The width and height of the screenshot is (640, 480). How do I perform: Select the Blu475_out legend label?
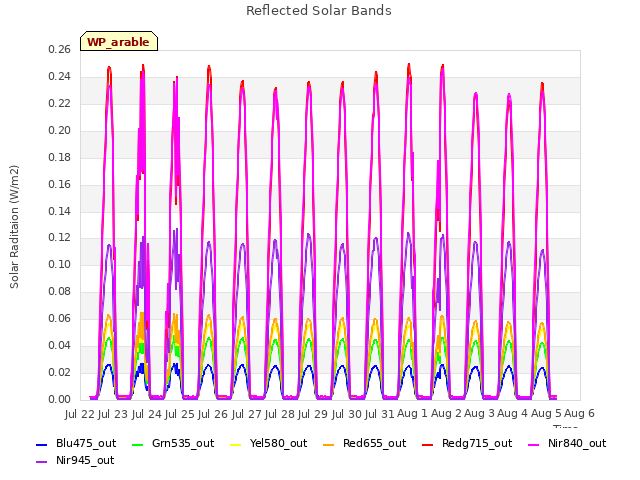pyautogui.click(x=86, y=444)
